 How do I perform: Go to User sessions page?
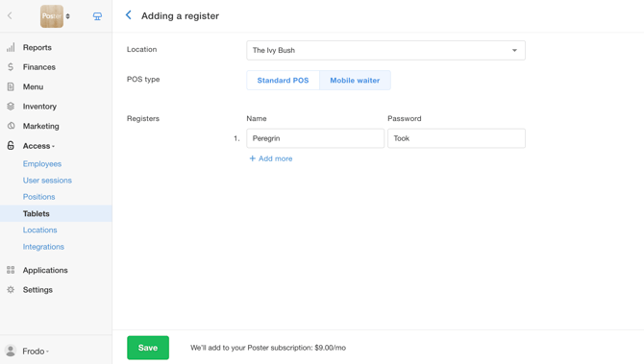pyautogui.click(x=47, y=181)
